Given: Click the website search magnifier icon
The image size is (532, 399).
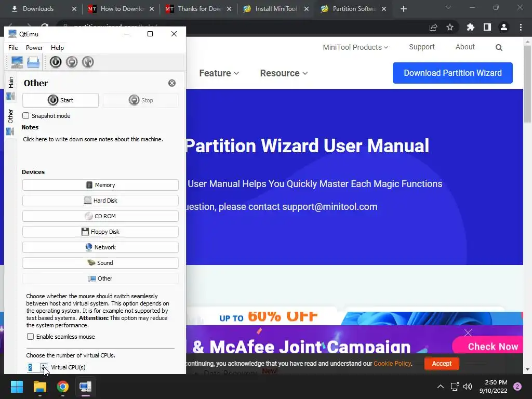Looking at the screenshot, I should click(499, 47).
